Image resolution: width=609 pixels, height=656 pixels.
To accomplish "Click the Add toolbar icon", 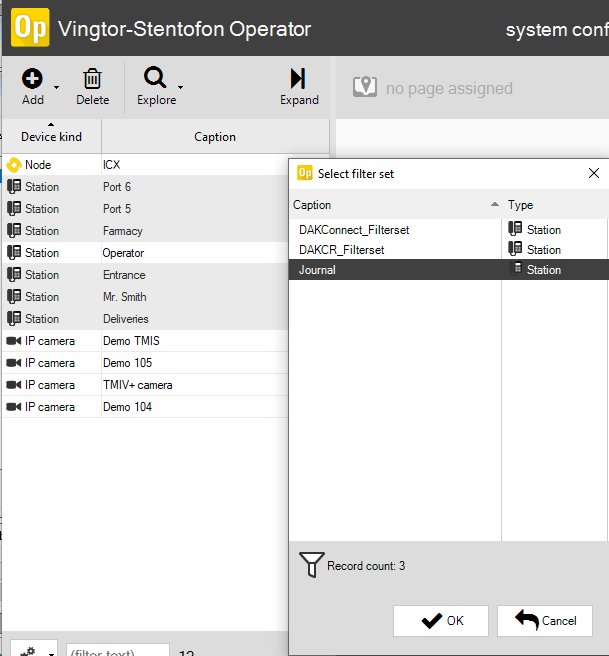I will click(32, 79).
